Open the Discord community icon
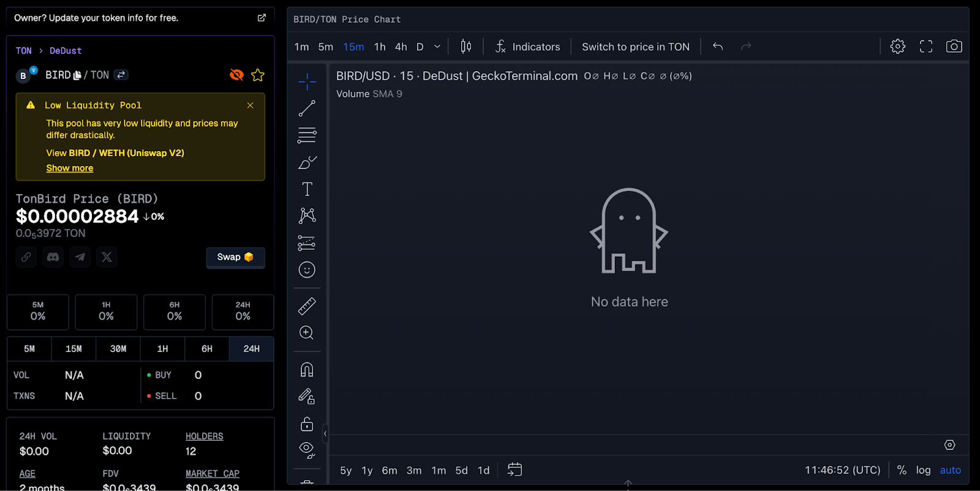The width and height of the screenshot is (980, 491). (53, 257)
